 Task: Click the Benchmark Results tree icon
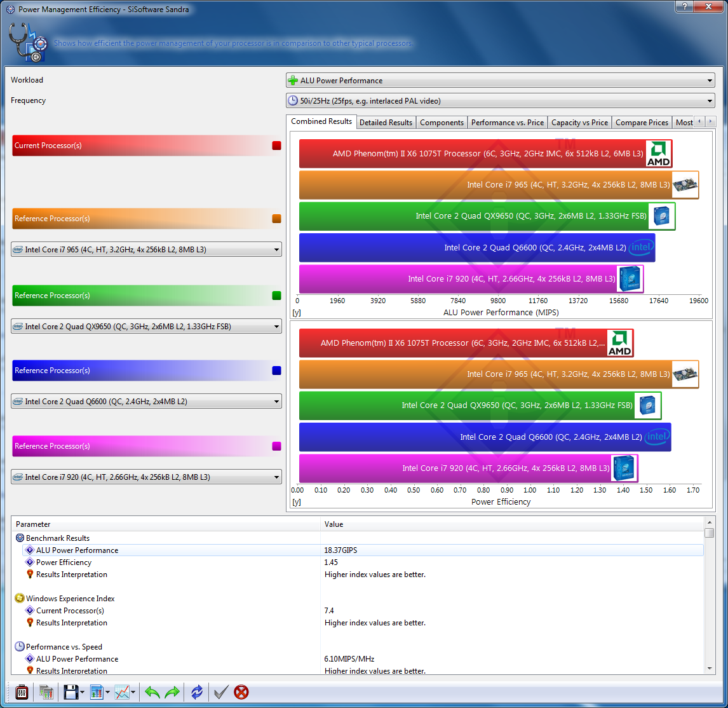coord(20,538)
